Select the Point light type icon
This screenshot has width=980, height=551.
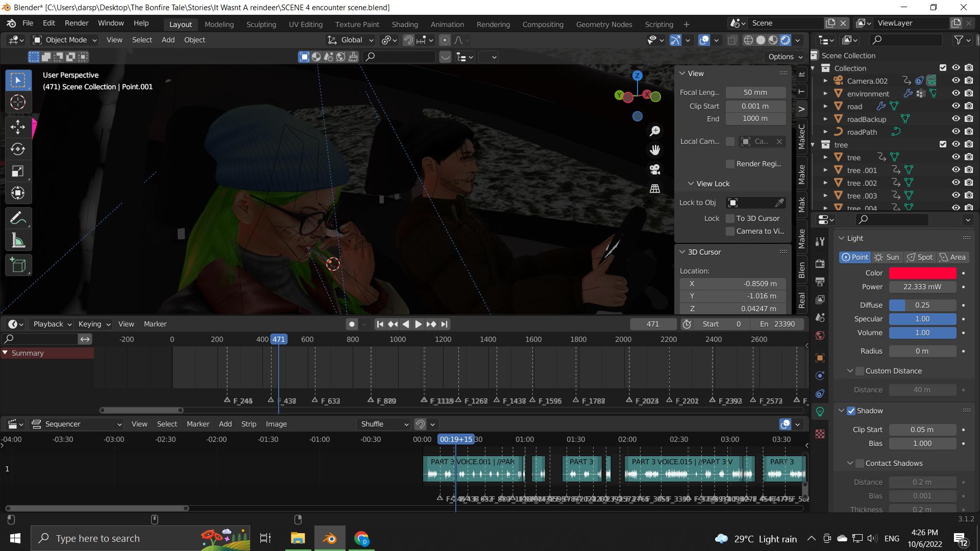pyautogui.click(x=856, y=256)
